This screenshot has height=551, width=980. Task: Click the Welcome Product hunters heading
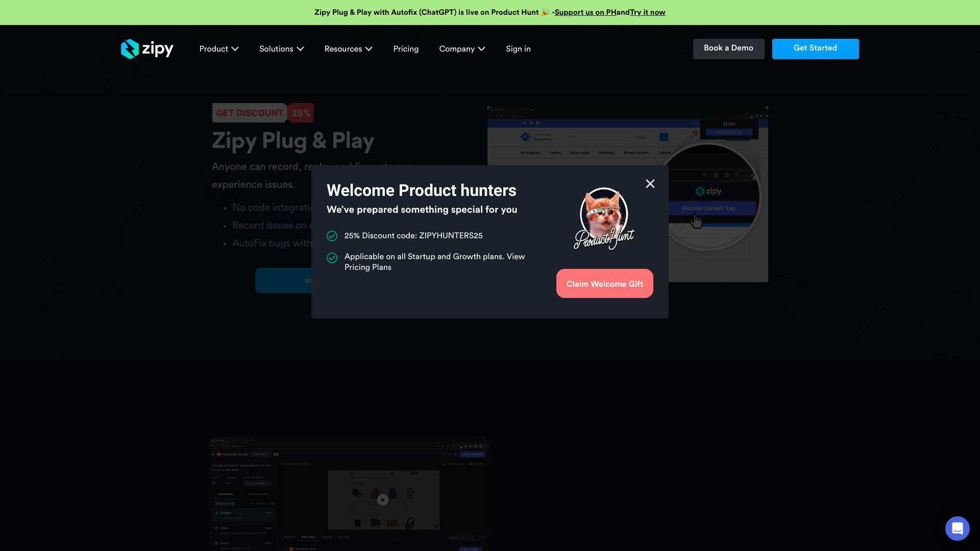[x=422, y=190]
